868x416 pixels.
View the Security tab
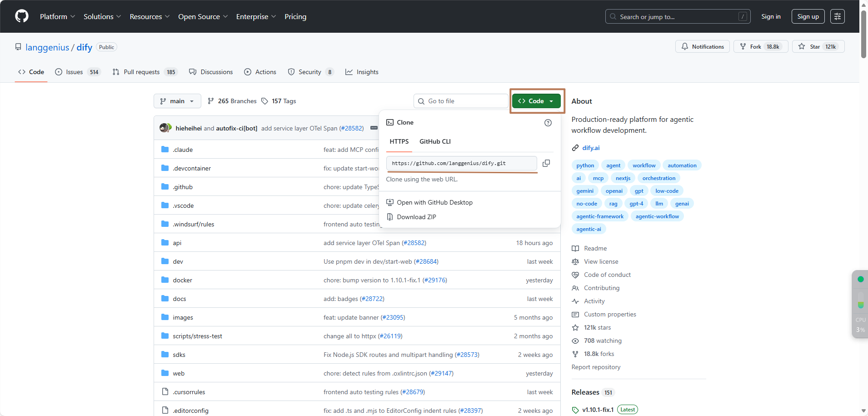(x=311, y=72)
